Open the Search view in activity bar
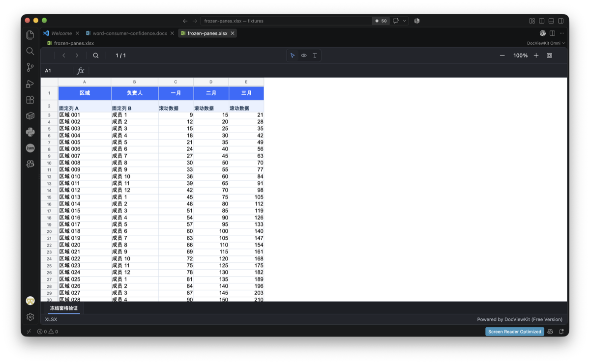Screen dimensions: 590x364 point(30,51)
